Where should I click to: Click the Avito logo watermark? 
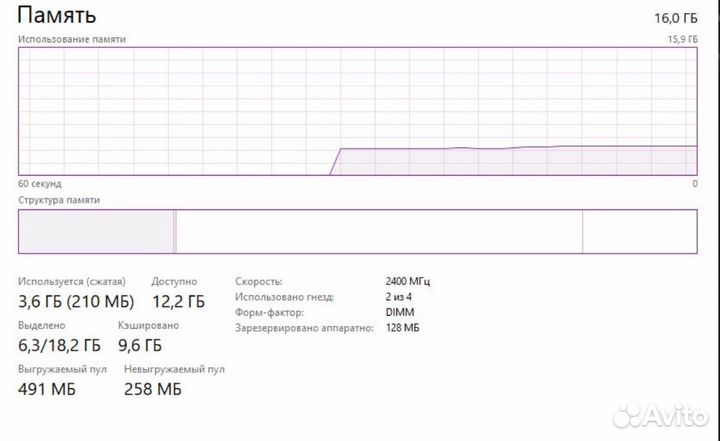[x=661, y=412]
